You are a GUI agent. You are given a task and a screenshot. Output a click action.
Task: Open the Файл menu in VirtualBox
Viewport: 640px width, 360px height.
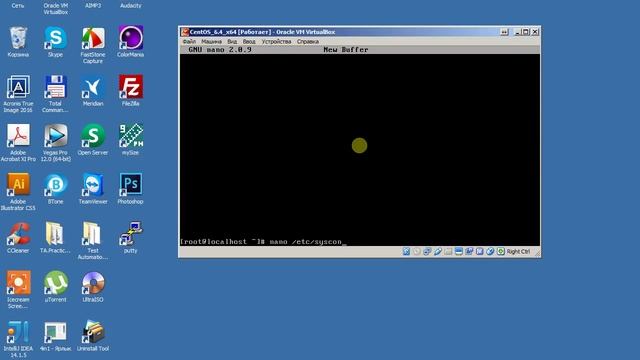coord(189,42)
